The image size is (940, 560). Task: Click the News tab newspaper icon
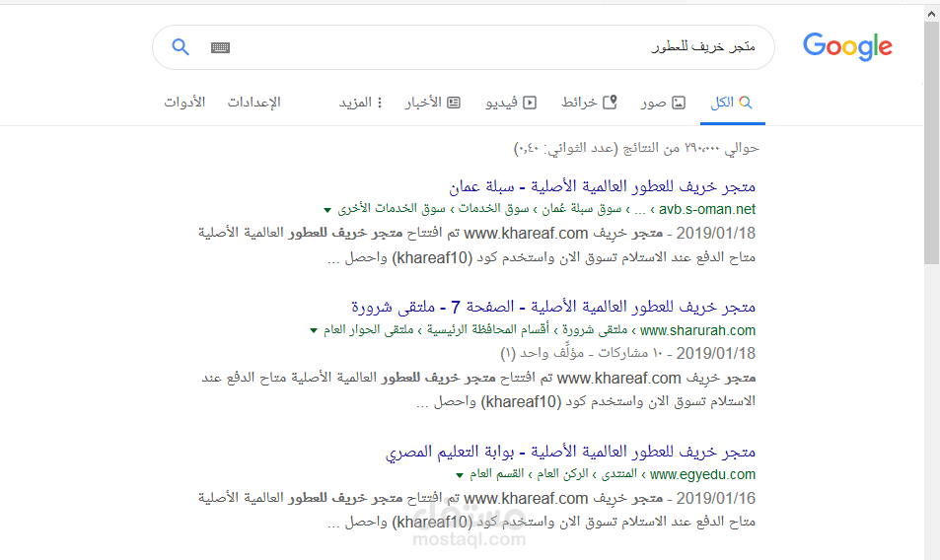tap(454, 103)
